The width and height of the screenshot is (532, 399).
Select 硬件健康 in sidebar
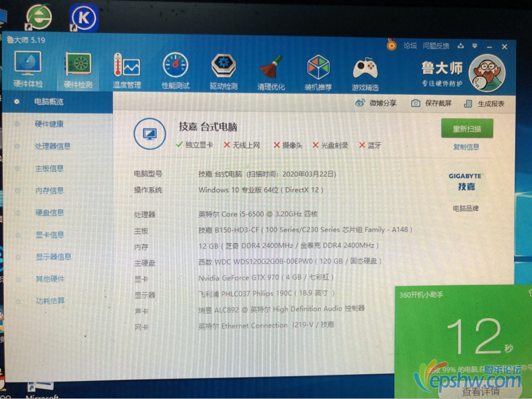49,124
